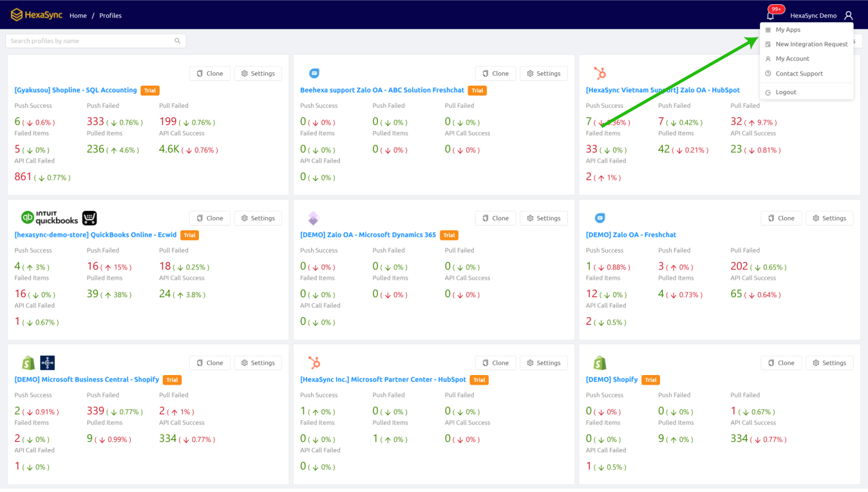868x492 pixels.
Task: Open Settings for QuickBooks Online - Ecwid
Action: pyautogui.click(x=258, y=218)
